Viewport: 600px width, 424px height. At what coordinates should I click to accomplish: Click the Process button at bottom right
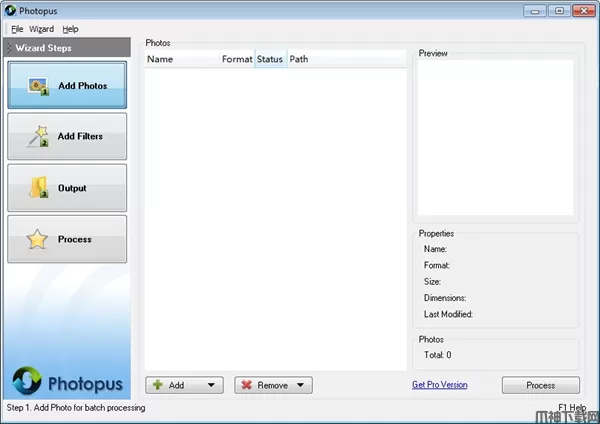point(541,385)
